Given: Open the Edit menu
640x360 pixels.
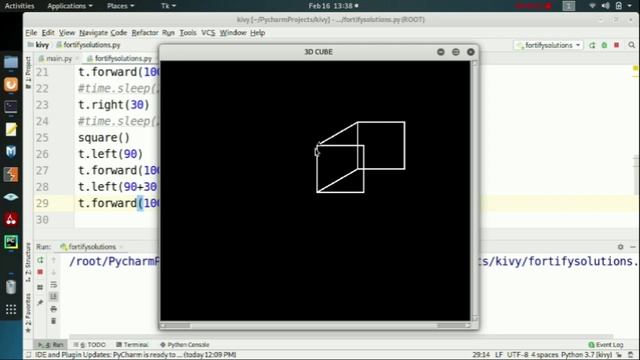Looking at the screenshot, I should [x=48, y=33].
